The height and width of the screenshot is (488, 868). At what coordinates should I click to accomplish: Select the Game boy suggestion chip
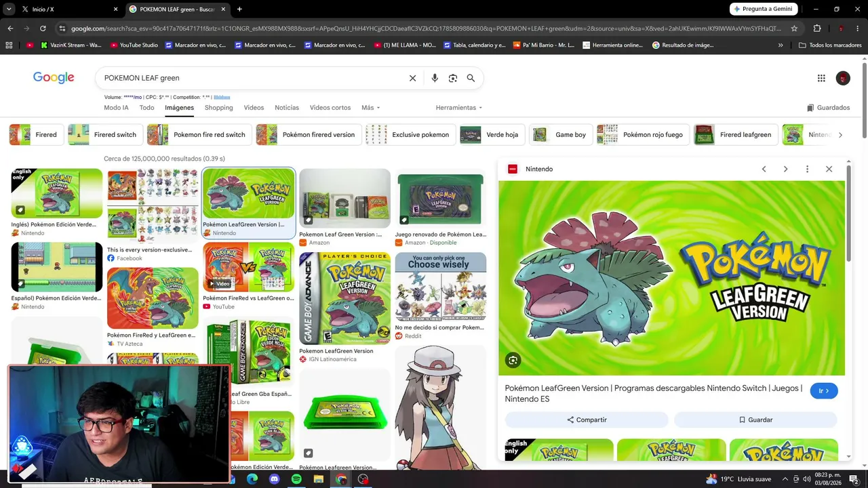point(561,135)
